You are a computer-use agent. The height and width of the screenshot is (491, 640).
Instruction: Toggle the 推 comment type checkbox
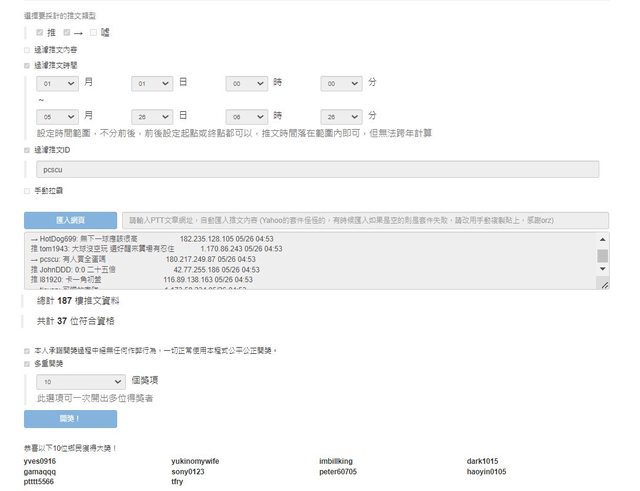coord(39,33)
